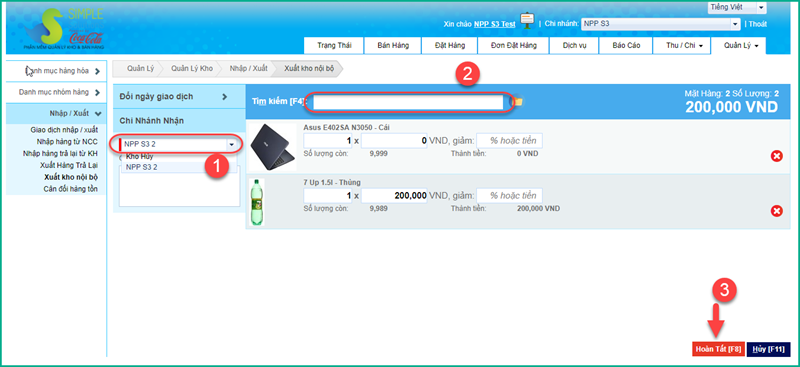800x367 pixels.
Task: Open the Chi nhánh NPP S3 selector
Action: coord(661,24)
